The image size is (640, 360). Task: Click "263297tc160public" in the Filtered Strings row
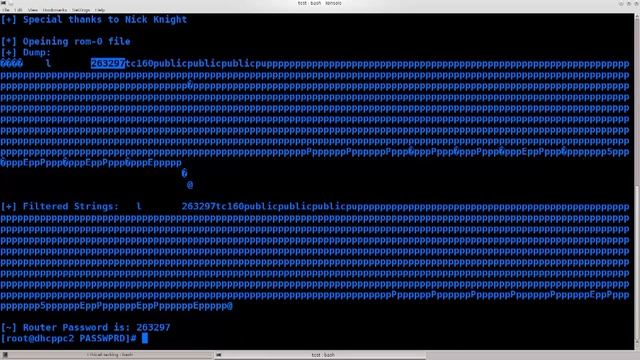tap(229, 206)
